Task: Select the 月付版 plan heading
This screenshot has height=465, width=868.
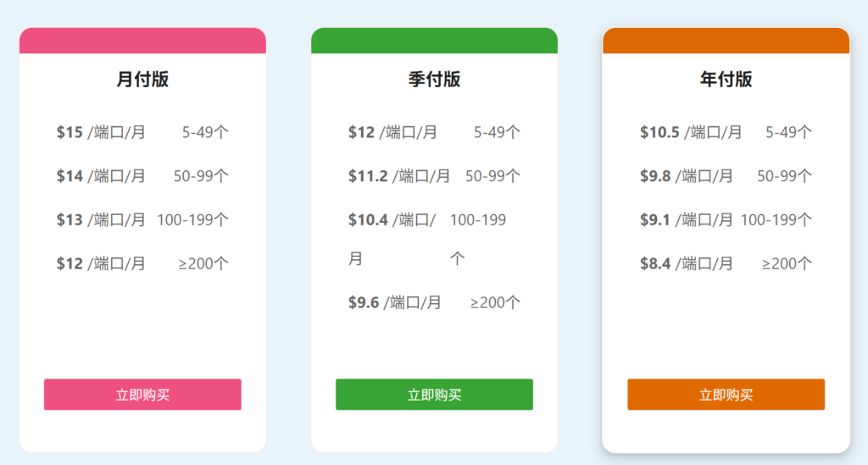Action: tap(142, 80)
